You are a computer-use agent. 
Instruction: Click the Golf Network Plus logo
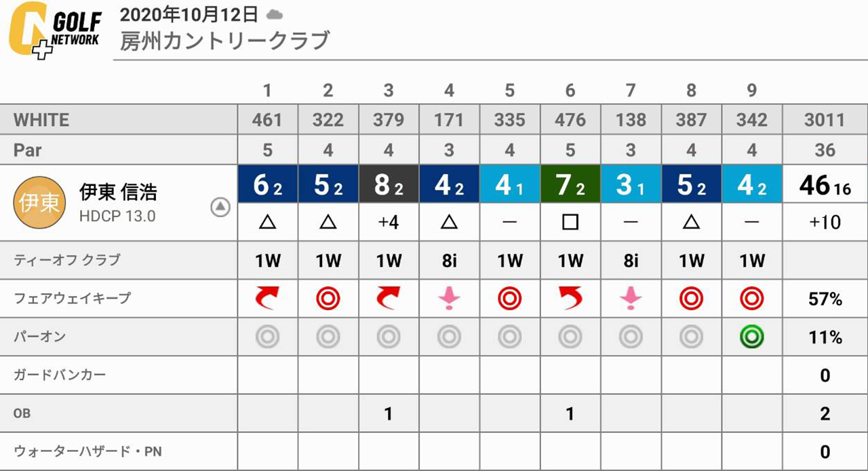(56, 31)
